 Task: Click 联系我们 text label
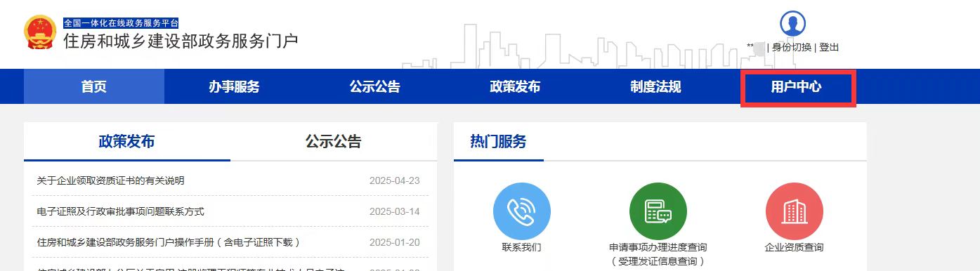pyautogui.click(x=522, y=248)
